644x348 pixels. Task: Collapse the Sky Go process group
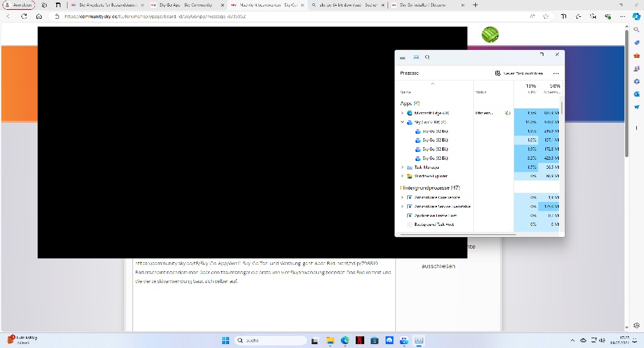(402, 122)
